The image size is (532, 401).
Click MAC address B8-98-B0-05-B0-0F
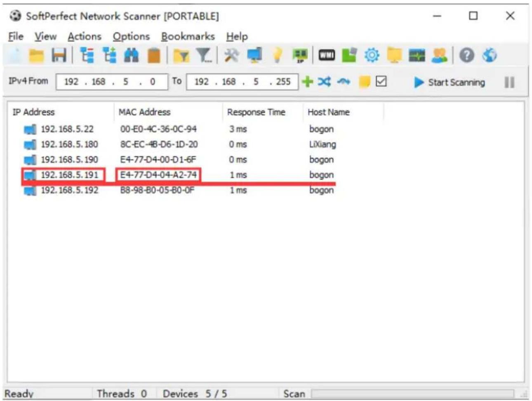[x=157, y=190]
